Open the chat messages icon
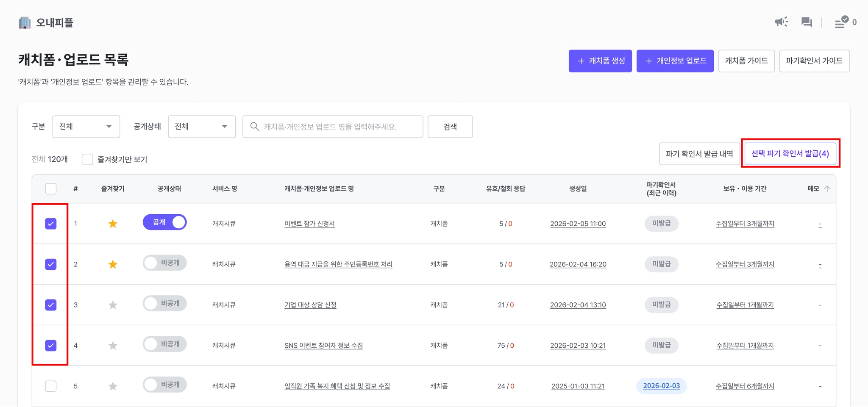Viewport: 868px width, 407px height. tap(807, 22)
